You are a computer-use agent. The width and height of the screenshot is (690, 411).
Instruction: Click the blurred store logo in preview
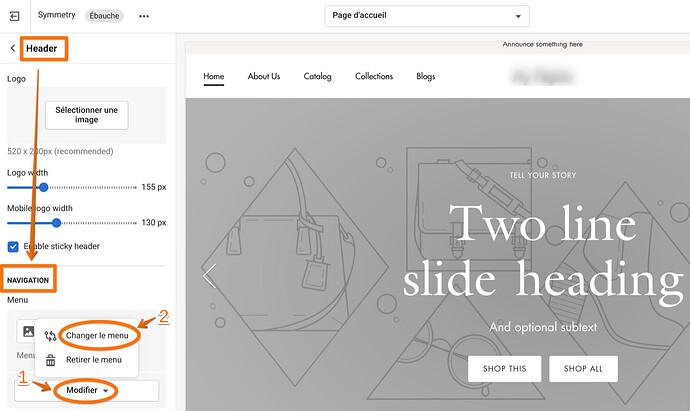[543, 77]
